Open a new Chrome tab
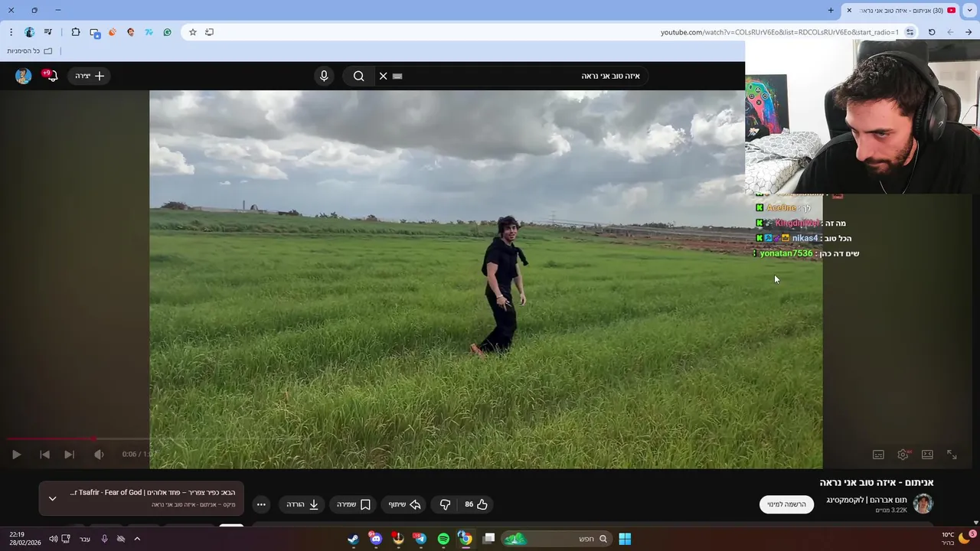Image resolution: width=980 pixels, height=551 pixels. pyautogui.click(x=831, y=11)
